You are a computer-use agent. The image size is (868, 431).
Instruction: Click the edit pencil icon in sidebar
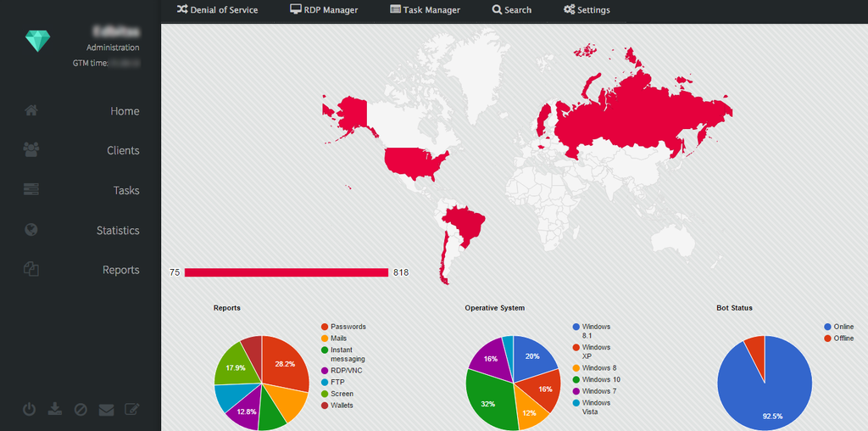tap(131, 410)
